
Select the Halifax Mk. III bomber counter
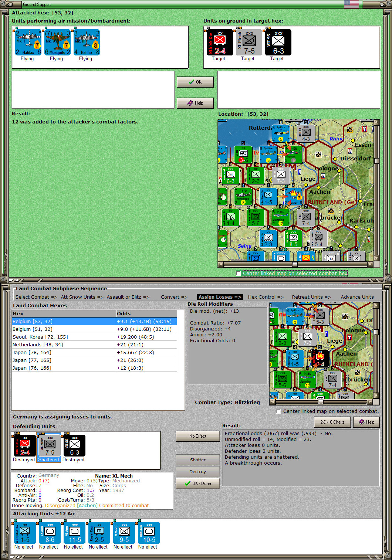click(x=87, y=43)
